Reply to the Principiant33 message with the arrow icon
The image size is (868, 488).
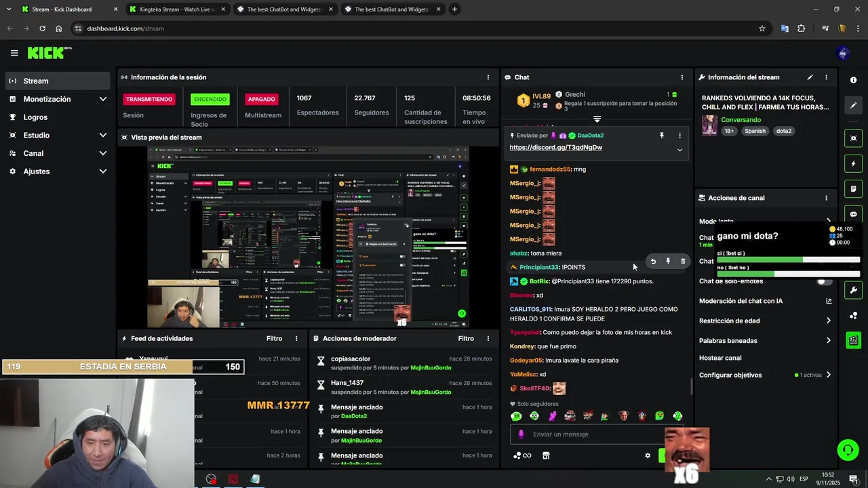pyautogui.click(x=653, y=261)
